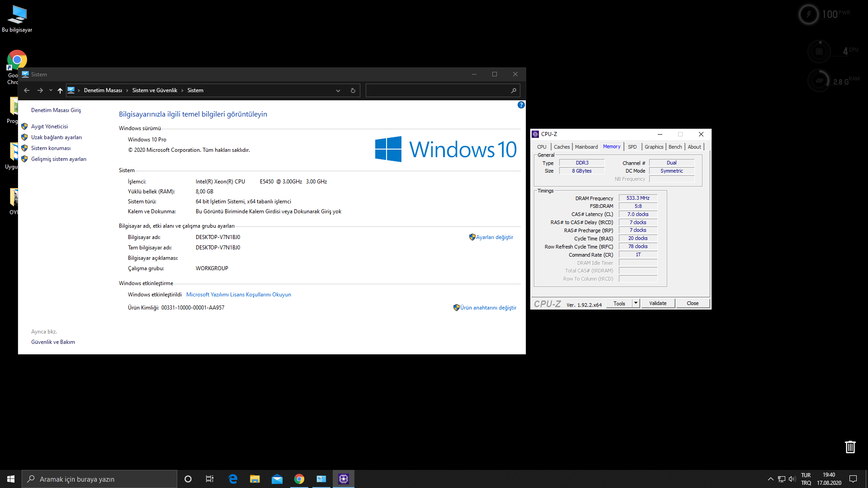This screenshot has width=868, height=488.
Task: Click the Task View taskbar icon
Action: pos(210,479)
